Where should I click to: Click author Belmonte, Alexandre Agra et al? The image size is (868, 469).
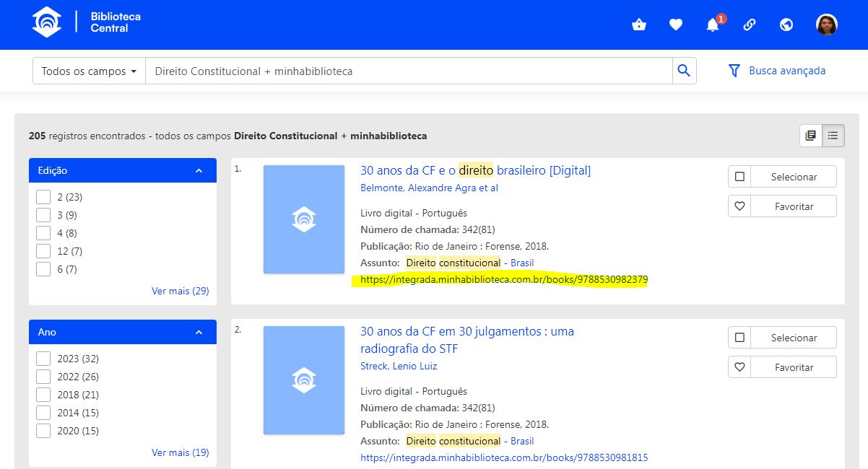[x=429, y=188]
